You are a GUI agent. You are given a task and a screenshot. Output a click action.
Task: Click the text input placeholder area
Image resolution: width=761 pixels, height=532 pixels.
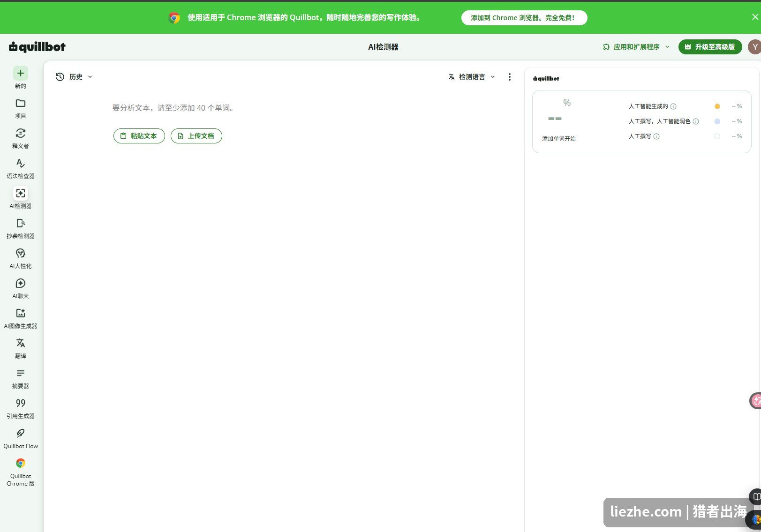point(173,108)
